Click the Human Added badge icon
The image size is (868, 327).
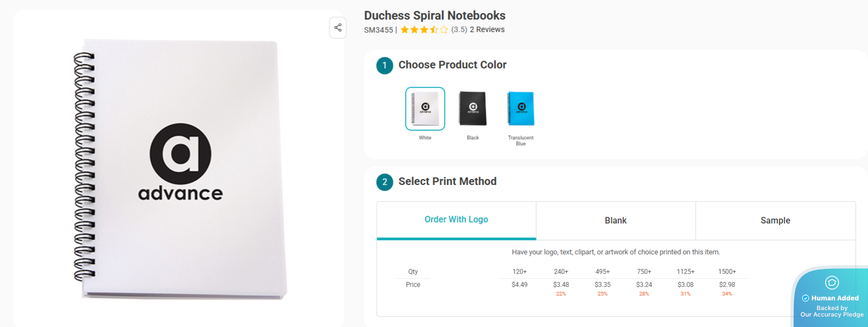tap(831, 283)
